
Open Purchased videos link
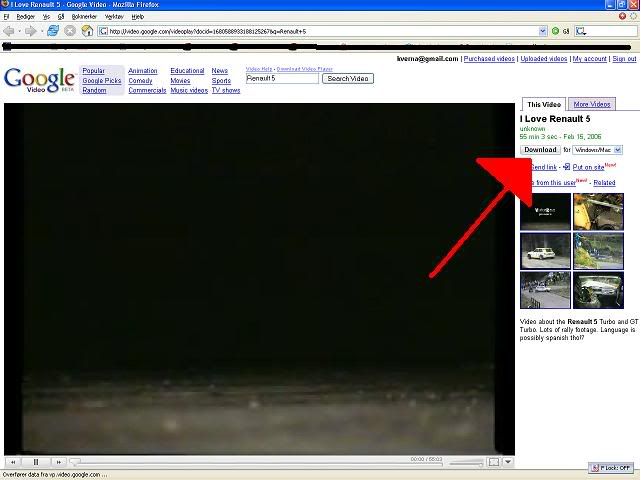pos(489,59)
